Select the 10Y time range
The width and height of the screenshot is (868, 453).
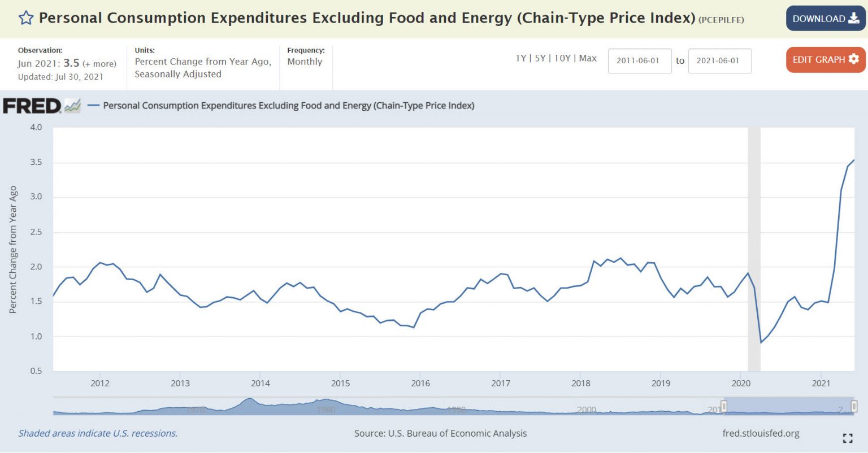coord(562,58)
